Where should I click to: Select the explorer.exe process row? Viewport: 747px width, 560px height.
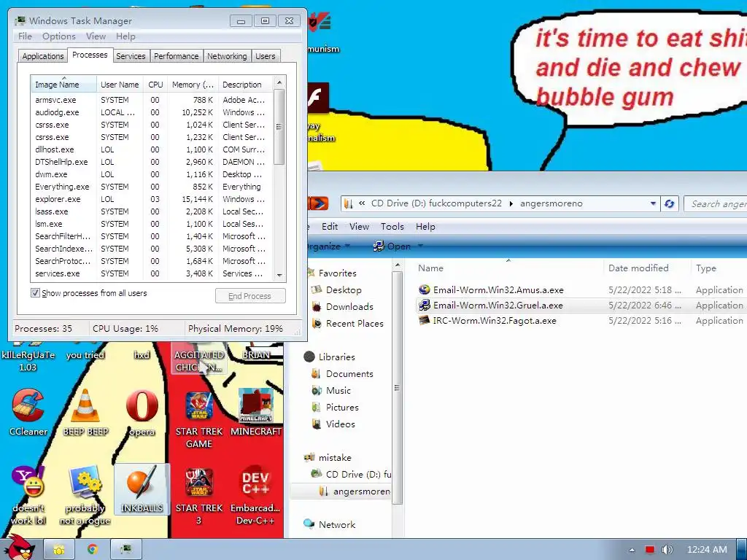point(152,199)
